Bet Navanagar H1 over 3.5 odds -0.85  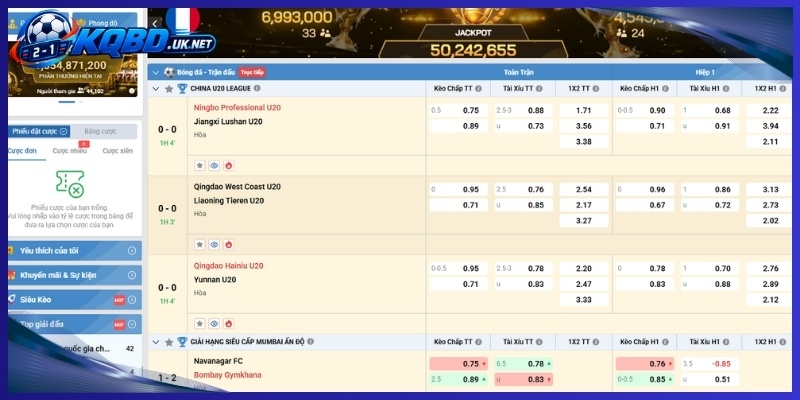[x=710, y=364]
